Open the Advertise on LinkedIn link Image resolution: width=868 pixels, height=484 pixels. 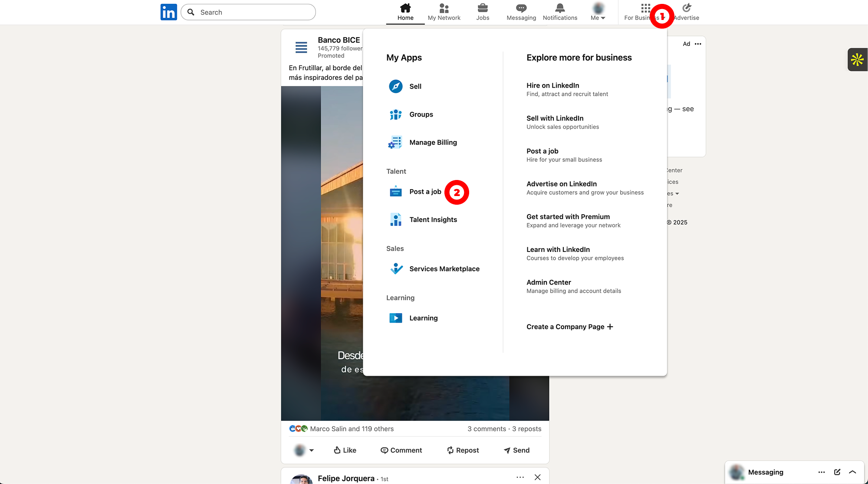click(561, 184)
